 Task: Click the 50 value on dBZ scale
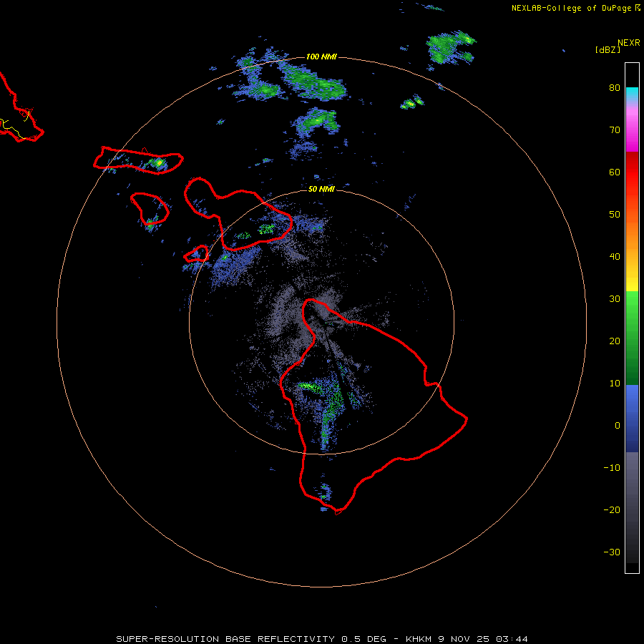click(x=615, y=215)
